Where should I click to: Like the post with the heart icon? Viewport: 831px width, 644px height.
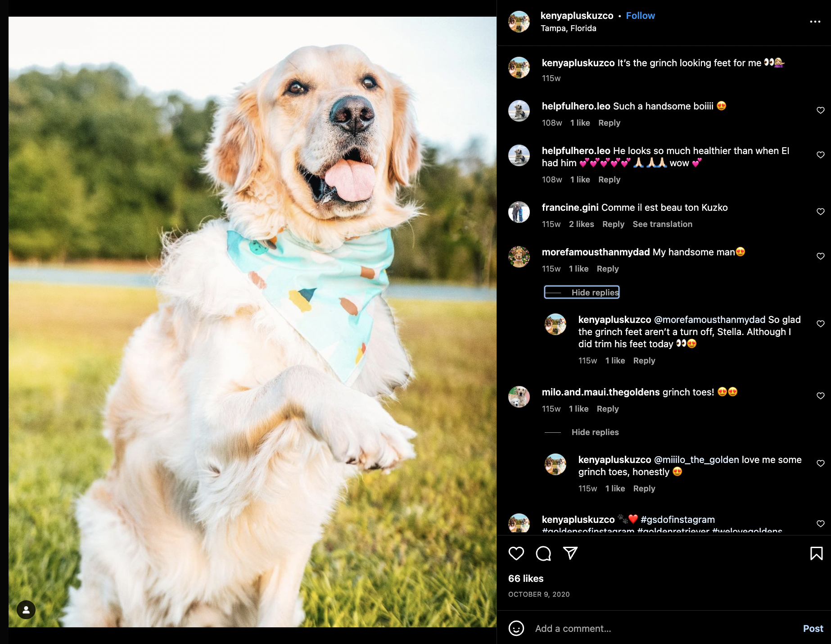[x=516, y=553]
